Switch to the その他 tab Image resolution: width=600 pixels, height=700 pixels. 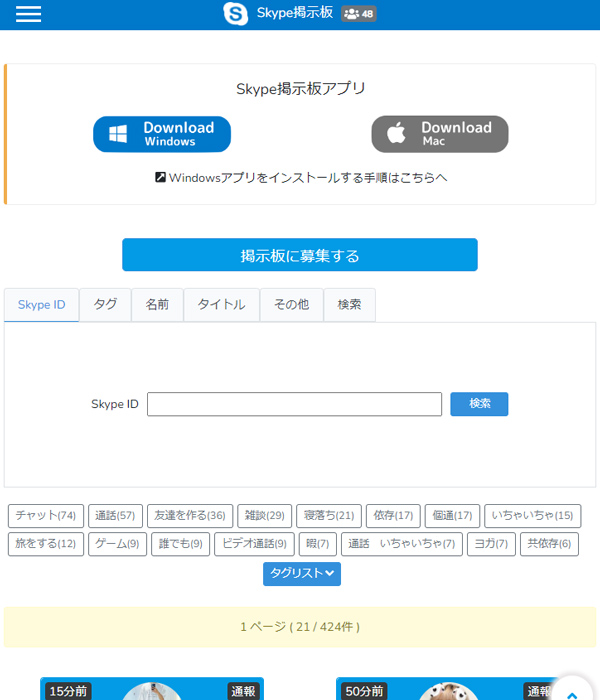[x=292, y=305]
